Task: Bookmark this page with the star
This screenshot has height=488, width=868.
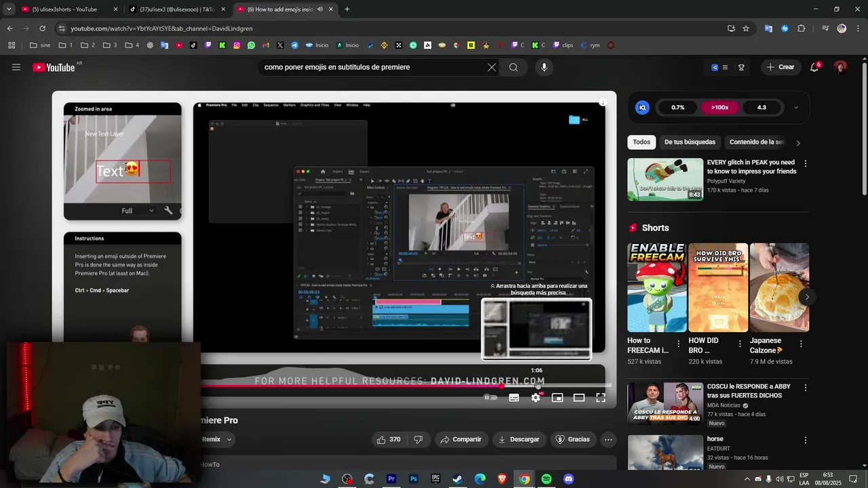Action: [x=746, y=28]
